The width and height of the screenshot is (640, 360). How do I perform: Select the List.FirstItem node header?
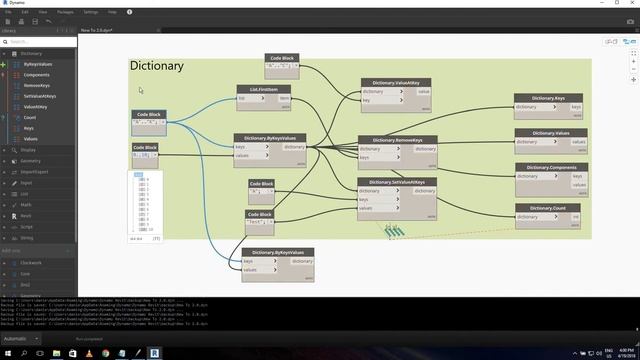tap(264, 89)
